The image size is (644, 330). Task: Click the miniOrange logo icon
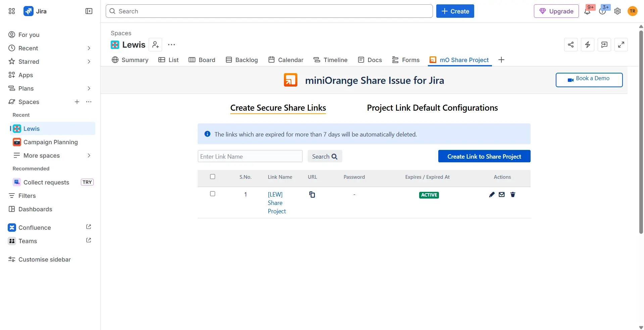[291, 80]
